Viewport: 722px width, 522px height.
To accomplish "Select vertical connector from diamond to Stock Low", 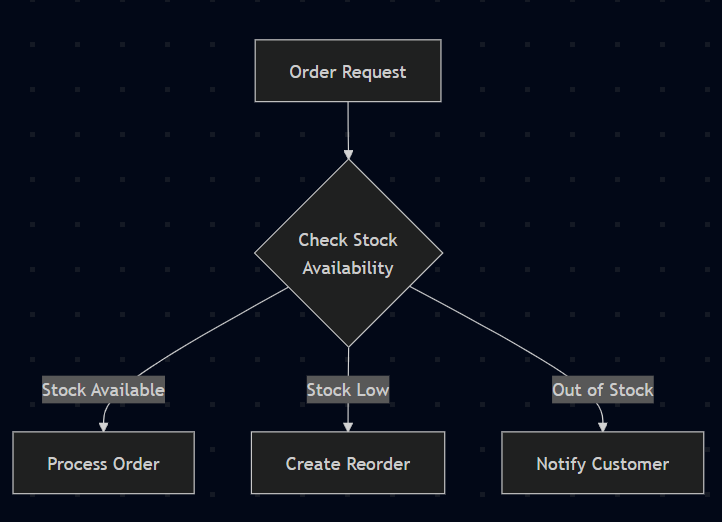I will coord(348,361).
